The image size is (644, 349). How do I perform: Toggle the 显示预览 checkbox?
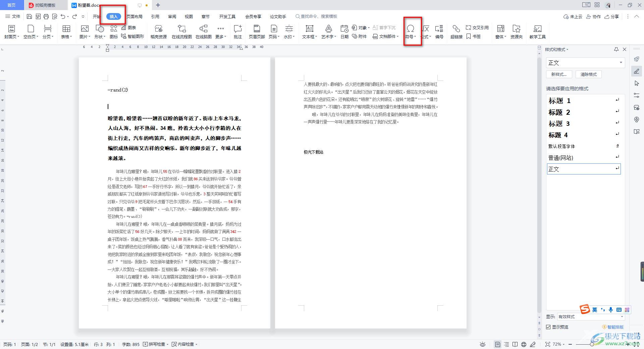tap(548, 327)
